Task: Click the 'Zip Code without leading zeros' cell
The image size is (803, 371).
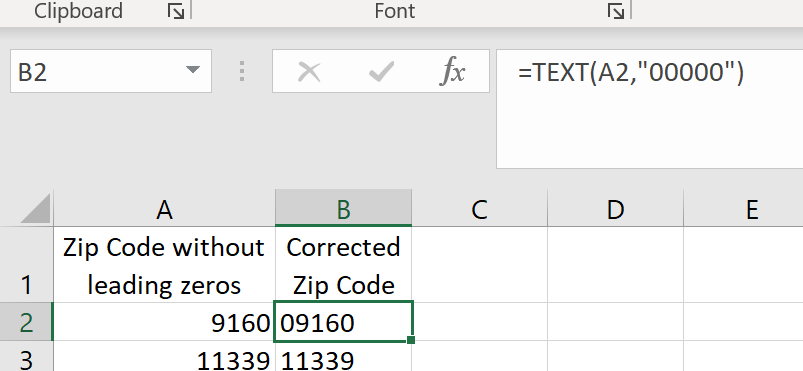Action: click(x=164, y=264)
